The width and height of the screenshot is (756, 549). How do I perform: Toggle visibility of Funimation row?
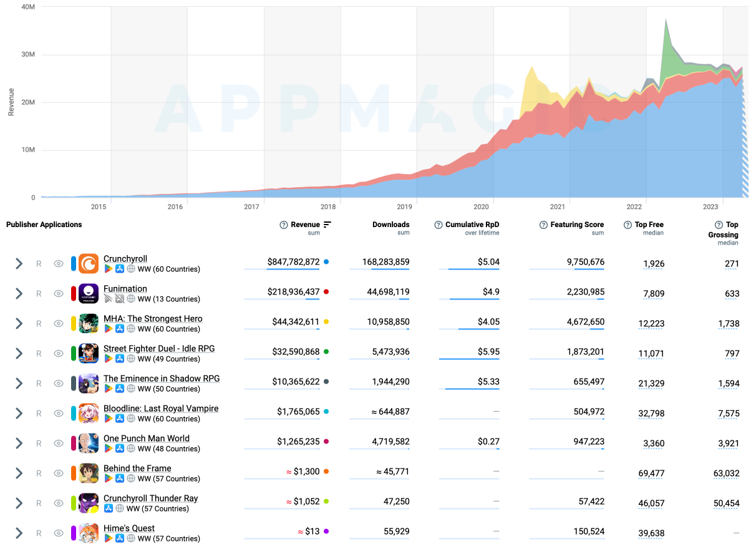59,294
